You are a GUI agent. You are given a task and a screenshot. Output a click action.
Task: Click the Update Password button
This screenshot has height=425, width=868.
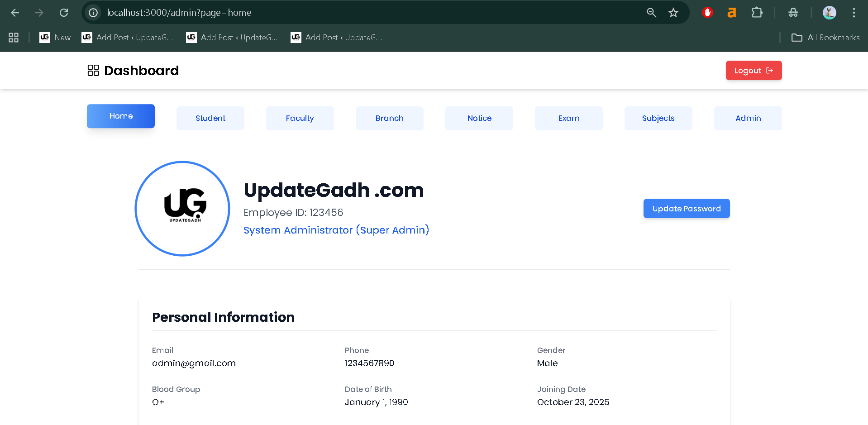point(686,209)
